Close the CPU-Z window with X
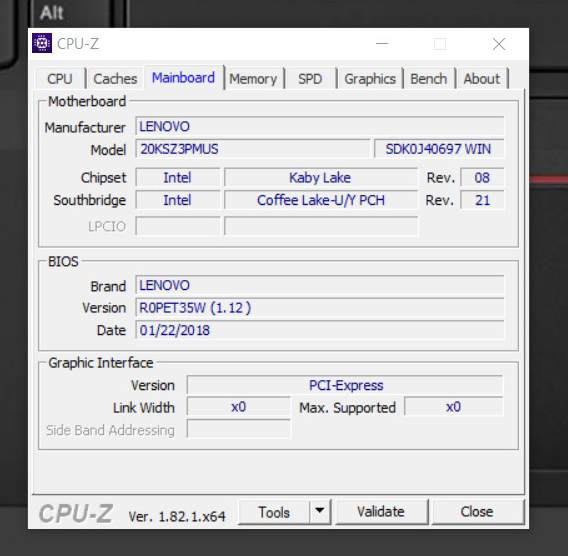Image resolution: width=568 pixels, height=556 pixels. [x=499, y=44]
